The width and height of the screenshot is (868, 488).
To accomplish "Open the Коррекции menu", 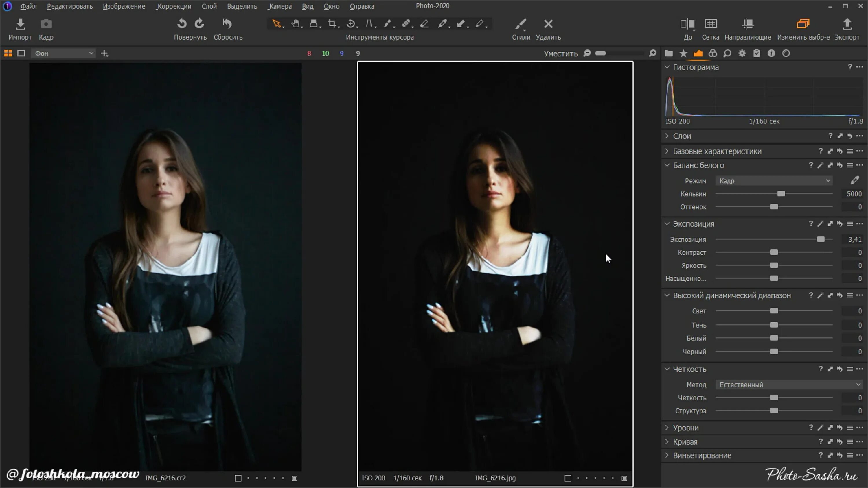I will pyautogui.click(x=174, y=6).
